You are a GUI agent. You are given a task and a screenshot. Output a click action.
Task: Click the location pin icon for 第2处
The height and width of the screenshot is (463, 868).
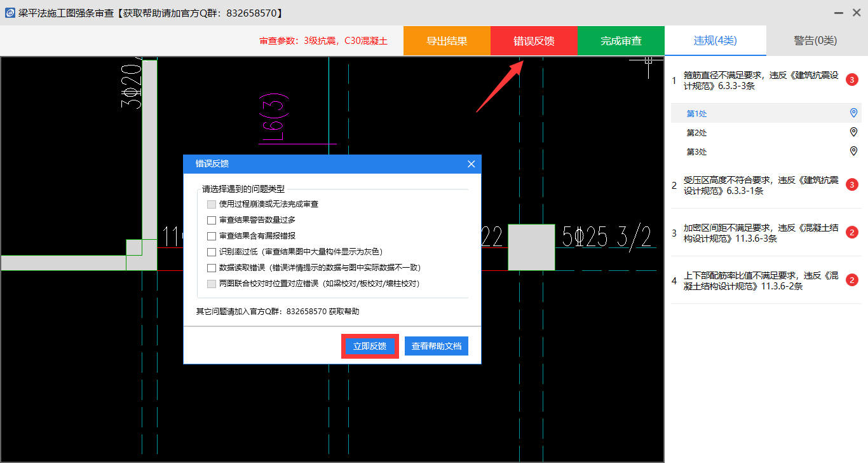pyautogui.click(x=853, y=132)
